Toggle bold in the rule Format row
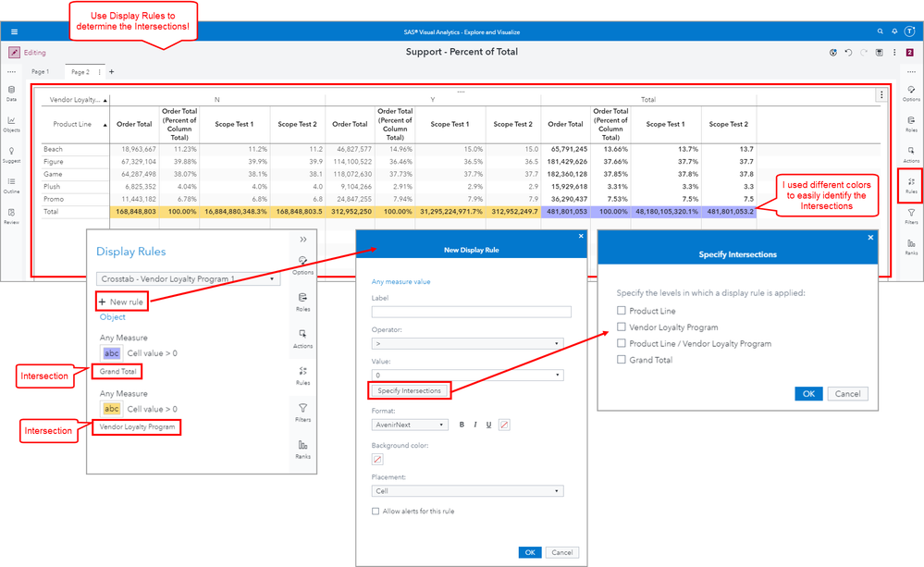This screenshot has width=924, height=567. pos(462,425)
